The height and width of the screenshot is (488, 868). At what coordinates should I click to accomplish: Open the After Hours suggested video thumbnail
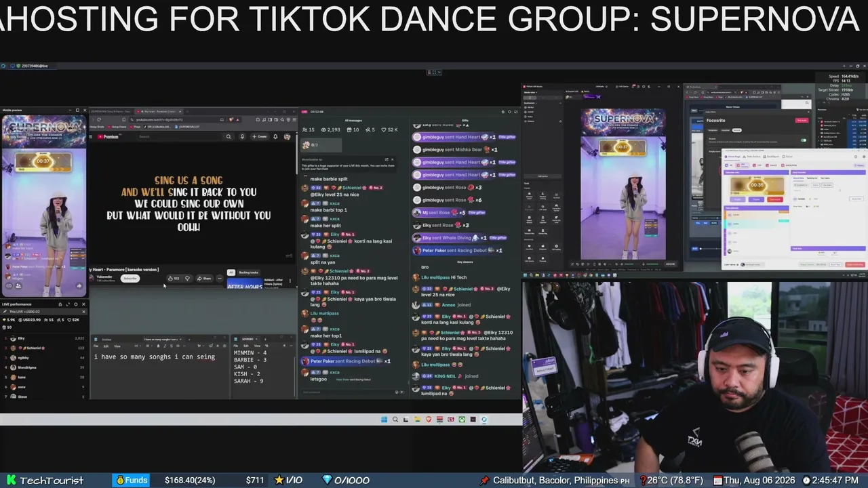coord(245,284)
